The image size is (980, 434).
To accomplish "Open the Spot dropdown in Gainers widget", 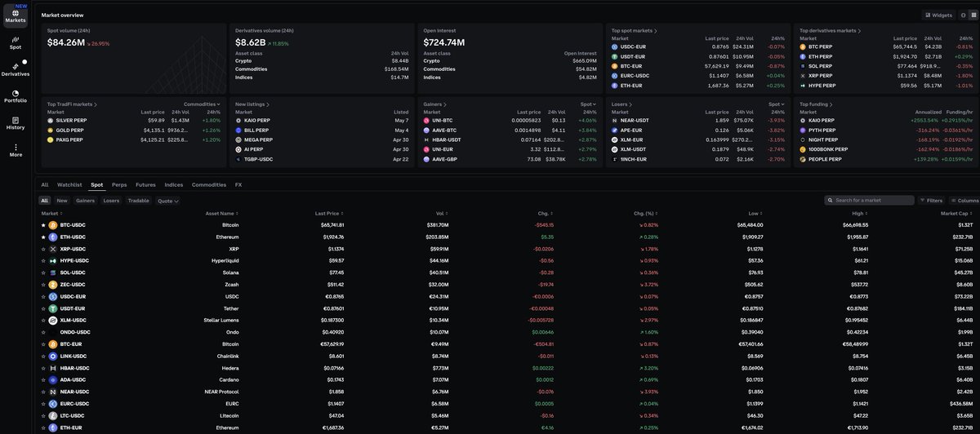I will coord(589,104).
